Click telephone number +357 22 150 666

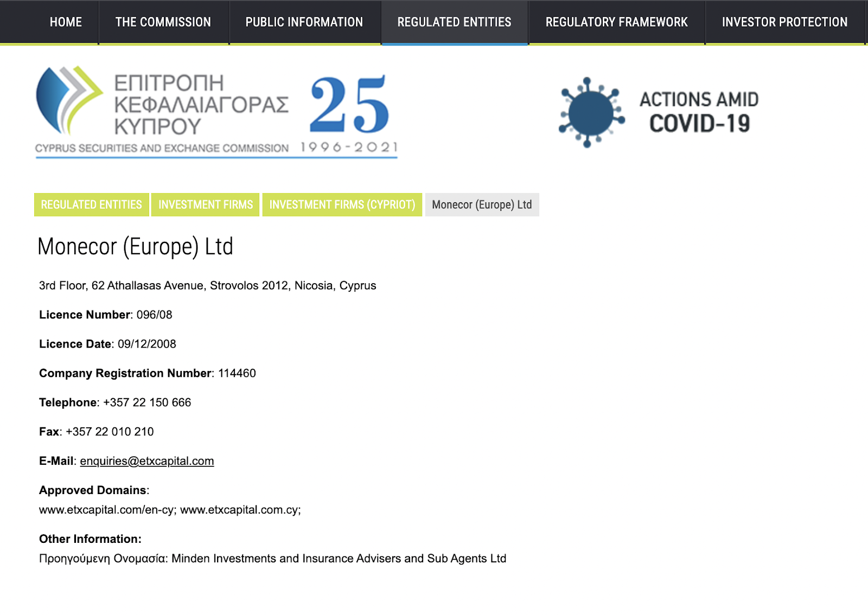(147, 403)
